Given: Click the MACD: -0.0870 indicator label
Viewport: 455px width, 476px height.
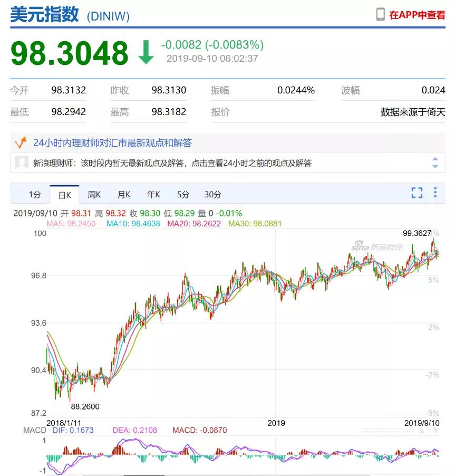Looking at the screenshot, I should (x=200, y=430).
